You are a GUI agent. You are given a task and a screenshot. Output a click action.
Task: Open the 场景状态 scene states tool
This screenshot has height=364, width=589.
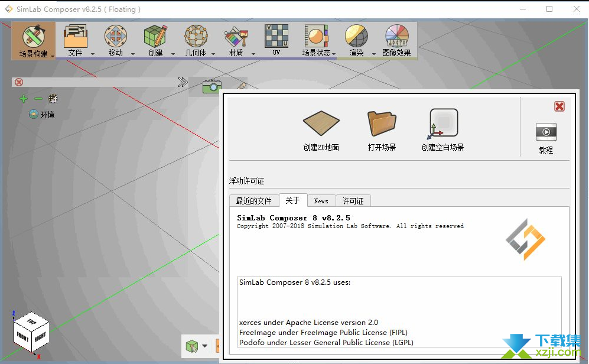pyautogui.click(x=316, y=41)
